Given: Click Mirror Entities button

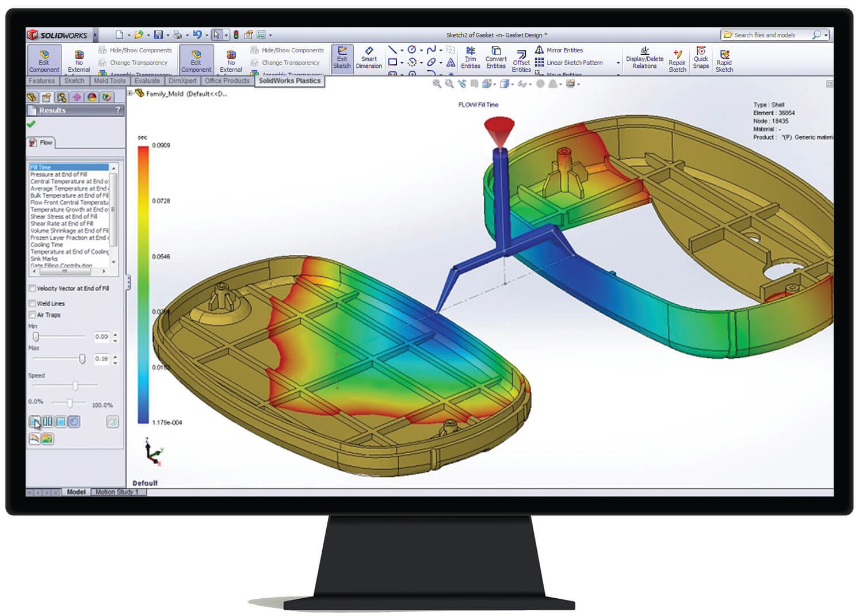Looking at the screenshot, I should pos(559,50).
